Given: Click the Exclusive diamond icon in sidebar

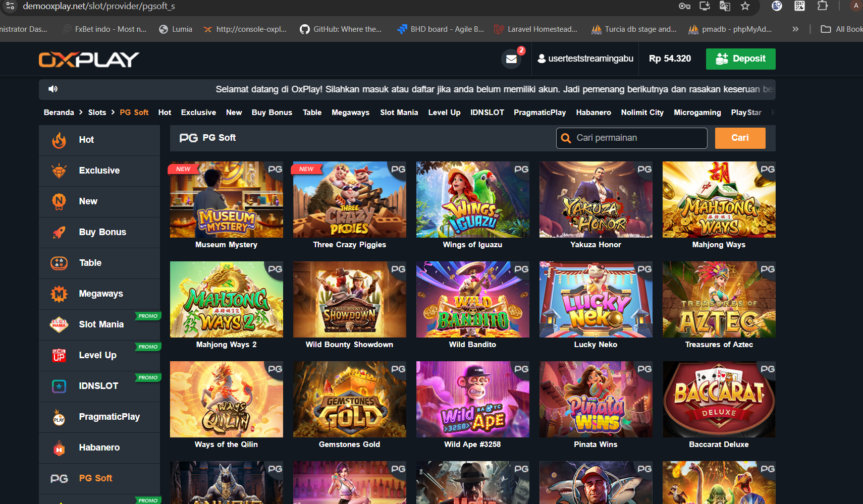Looking at the screenshot, I should [x=59, y=171].
